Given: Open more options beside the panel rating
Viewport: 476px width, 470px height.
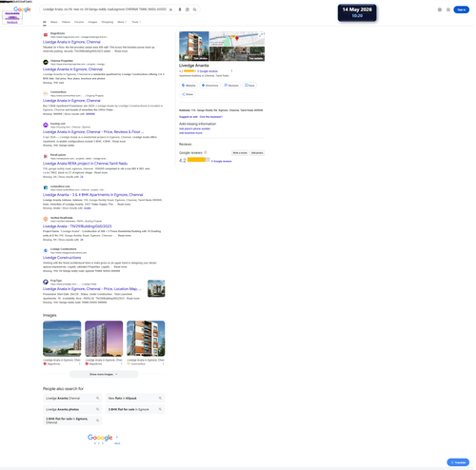Looking at the screenshot, I should (231, 71).
